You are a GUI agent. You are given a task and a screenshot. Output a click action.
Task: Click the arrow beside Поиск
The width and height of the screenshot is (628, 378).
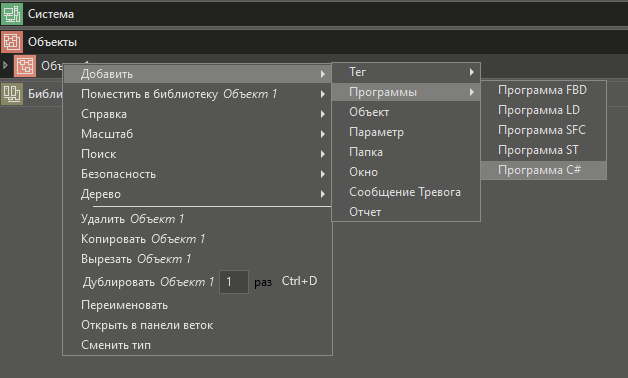click(x=322, y=154)
